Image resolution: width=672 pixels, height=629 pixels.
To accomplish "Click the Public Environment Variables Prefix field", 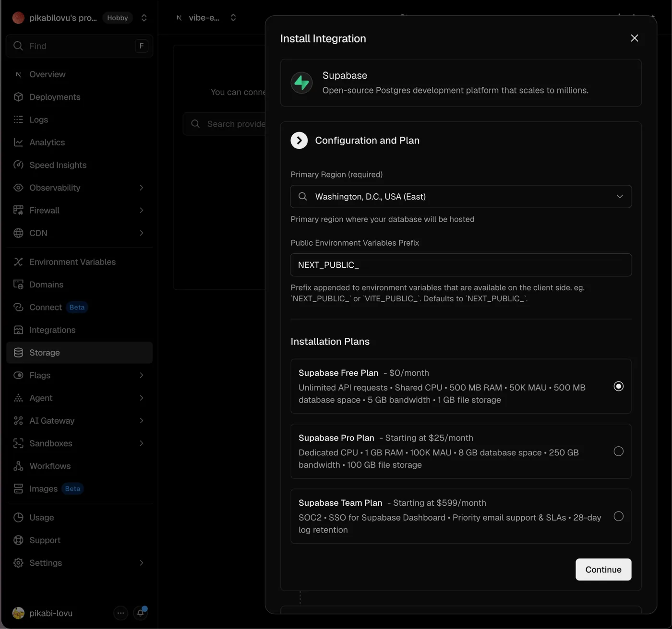I will coord(461,265).
